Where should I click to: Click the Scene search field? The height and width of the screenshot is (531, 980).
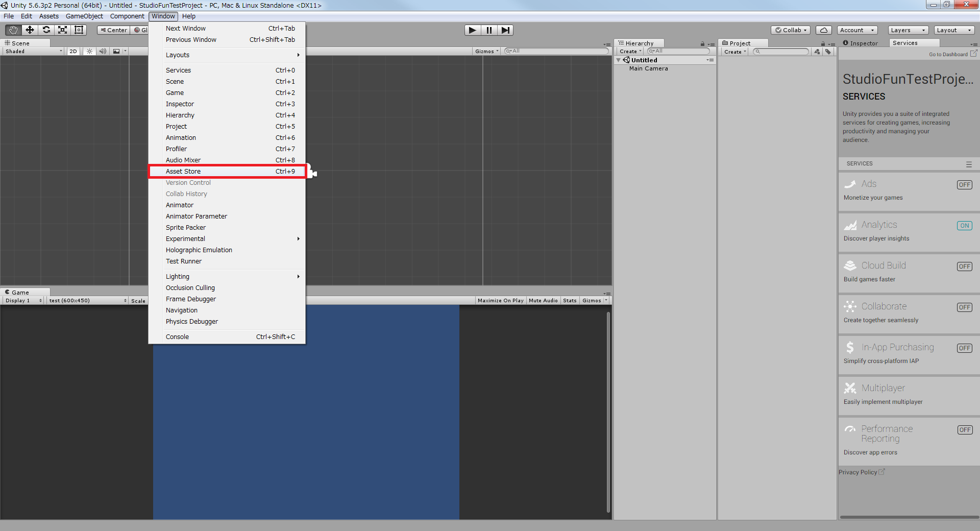[x=557, y=51]
